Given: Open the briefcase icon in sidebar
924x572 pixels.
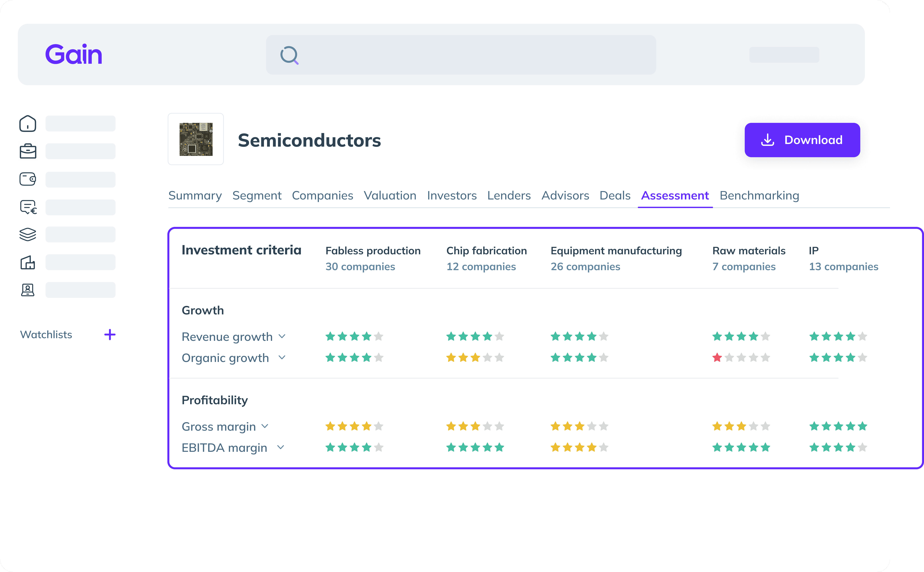Looking at the screenshot, I should pos(28,151).
